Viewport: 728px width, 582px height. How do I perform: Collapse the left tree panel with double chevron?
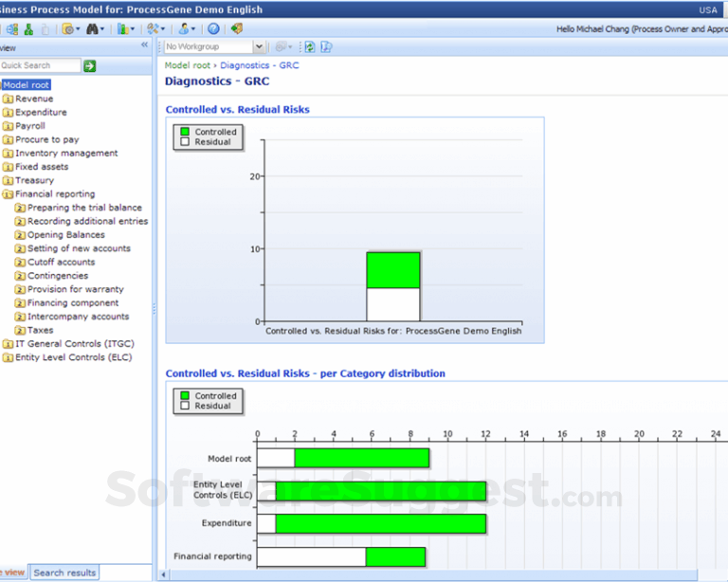[144, 45]
